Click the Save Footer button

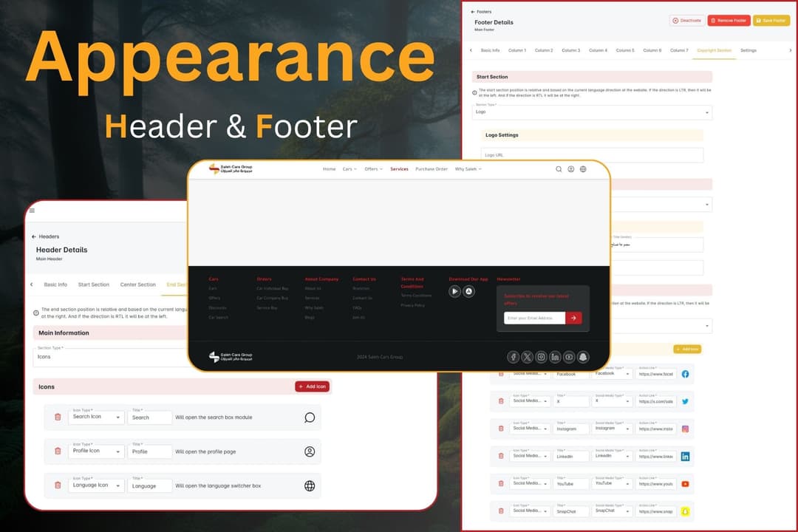click(771, 21)
